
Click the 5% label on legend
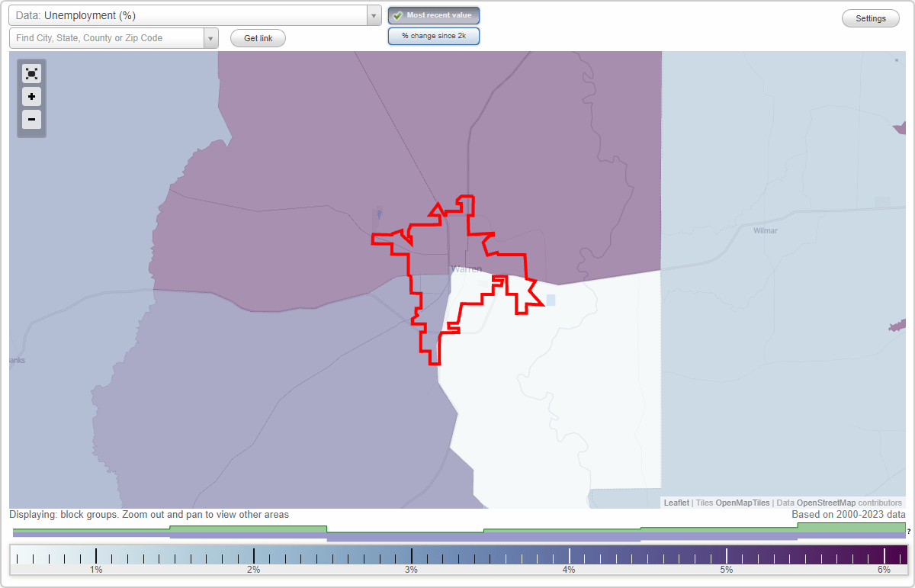tap(727, 570)
